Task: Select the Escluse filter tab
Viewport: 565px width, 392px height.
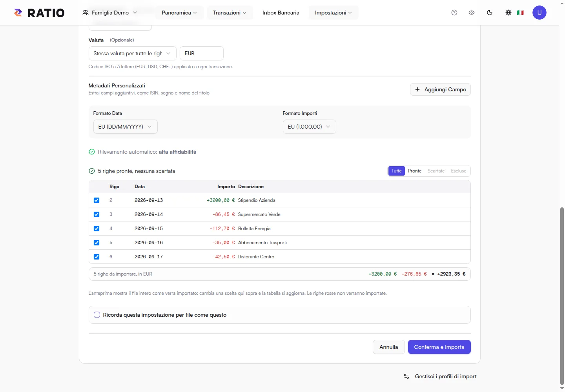Action: (x=458, y=171)
